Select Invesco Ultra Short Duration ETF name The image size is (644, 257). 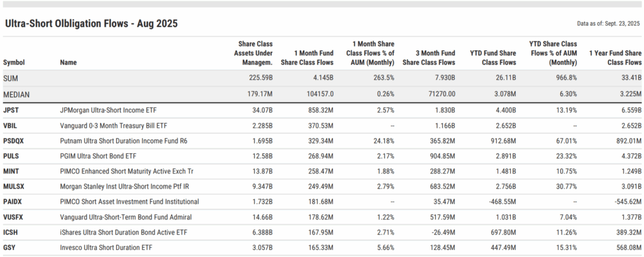107,248
